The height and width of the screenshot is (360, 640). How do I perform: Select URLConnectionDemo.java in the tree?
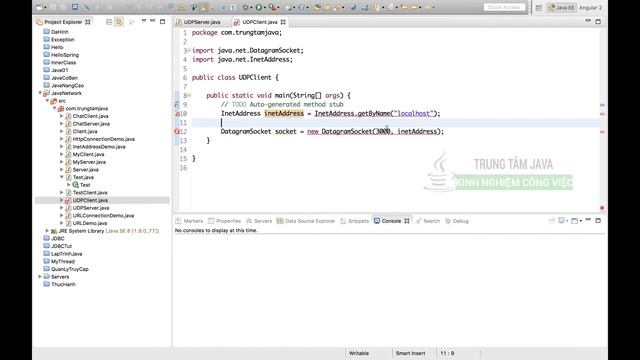103,216
